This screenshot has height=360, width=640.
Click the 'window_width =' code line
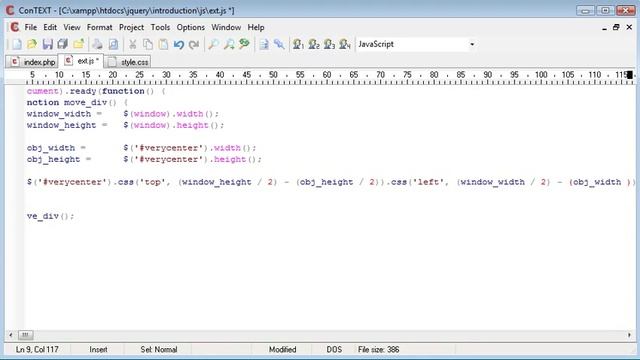(x=123, y=114)
